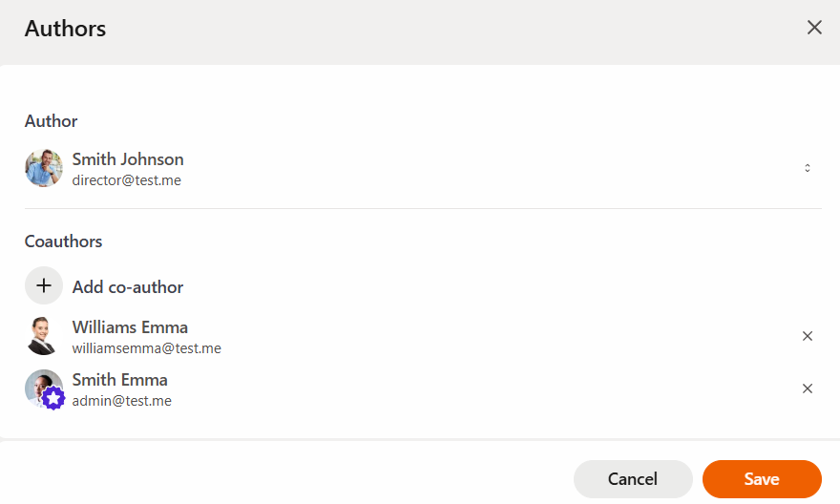
Task: Click the Coauthors section heading
Action: (64, 241)
